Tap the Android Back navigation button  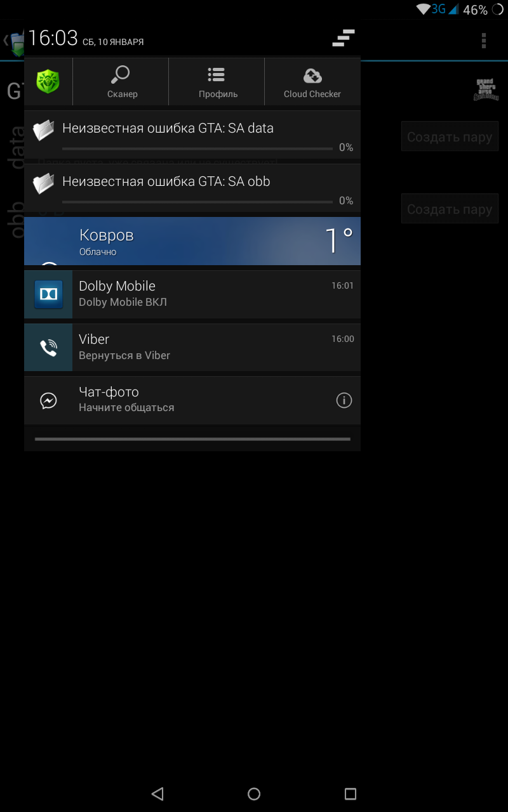[x=158, y=794]
